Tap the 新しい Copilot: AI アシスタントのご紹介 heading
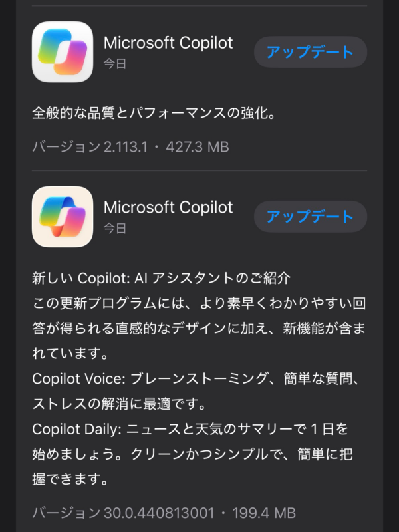The height and width of the screenshot is (532, 399). [x=162, y=278]
